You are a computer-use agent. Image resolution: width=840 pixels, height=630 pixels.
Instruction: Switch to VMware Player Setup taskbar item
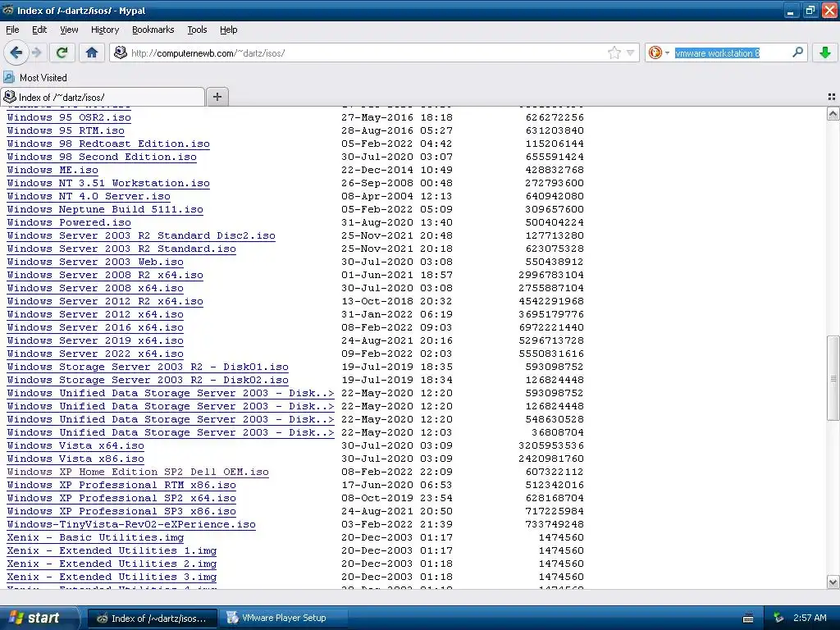pos(284,618)
